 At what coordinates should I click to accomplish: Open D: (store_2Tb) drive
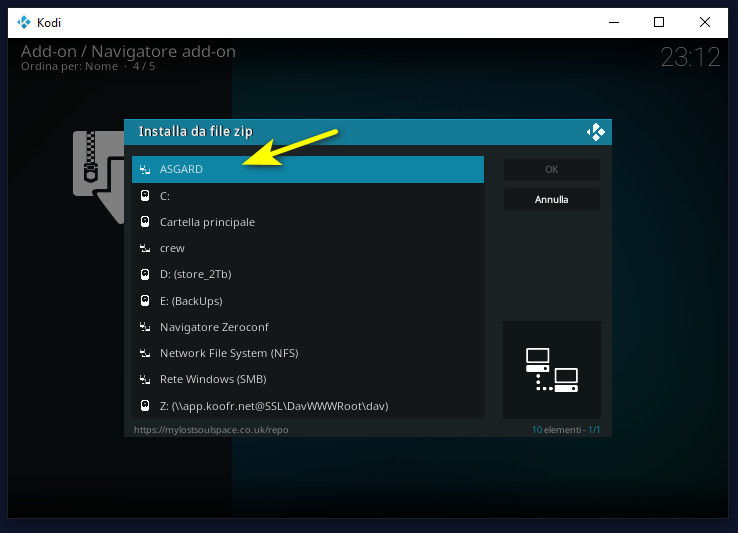[308, 274]
